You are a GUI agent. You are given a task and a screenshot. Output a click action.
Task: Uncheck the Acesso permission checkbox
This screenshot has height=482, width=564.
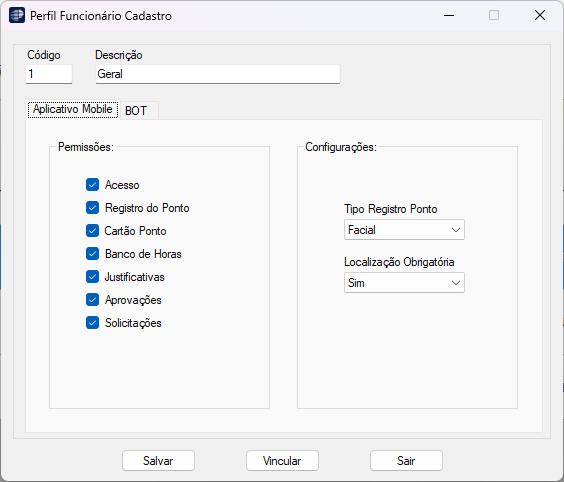point(92,185)
